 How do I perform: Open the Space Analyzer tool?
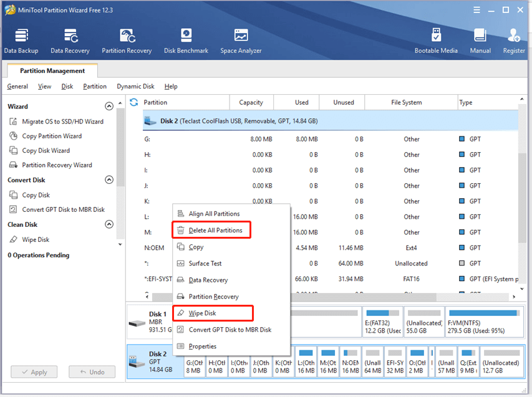pos(241,41)
